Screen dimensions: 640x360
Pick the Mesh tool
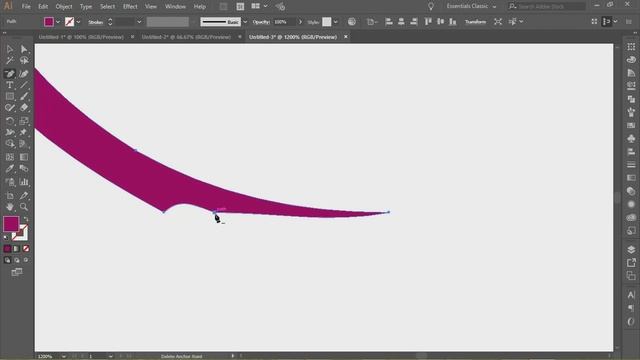[10, 157]
